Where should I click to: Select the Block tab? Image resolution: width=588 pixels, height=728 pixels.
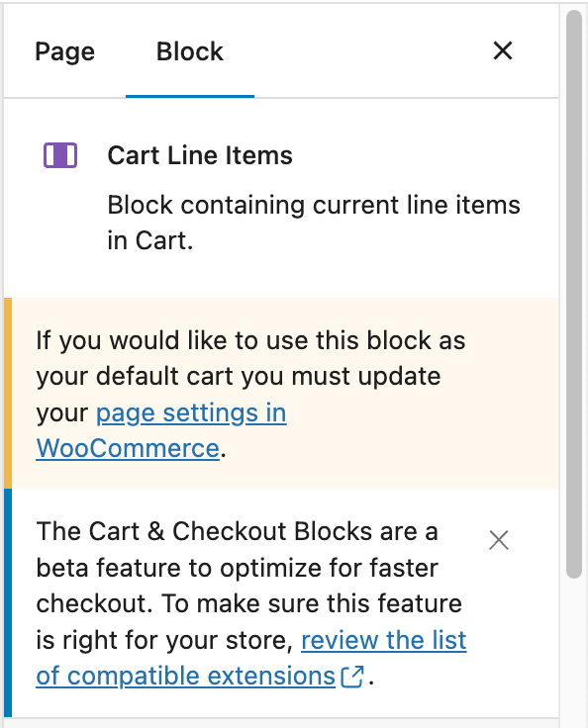pos(190,51)
